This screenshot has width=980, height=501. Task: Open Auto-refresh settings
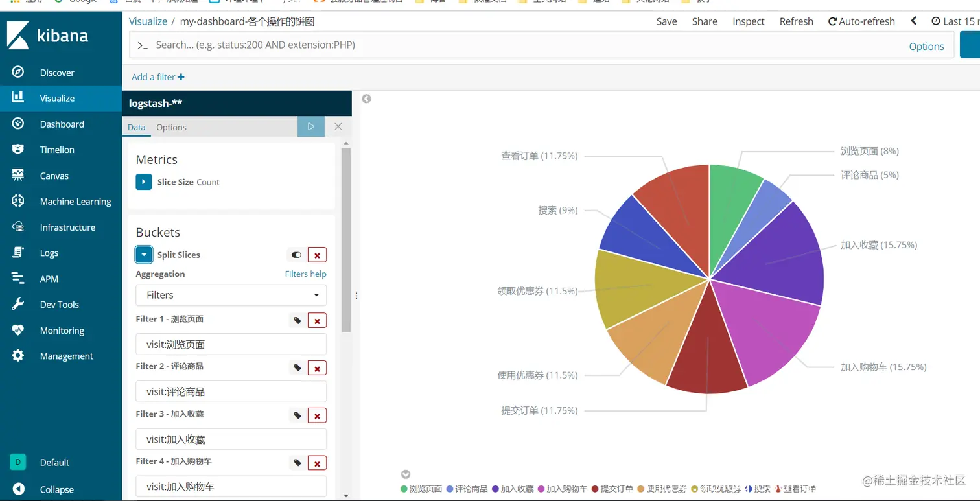(861, 21)
